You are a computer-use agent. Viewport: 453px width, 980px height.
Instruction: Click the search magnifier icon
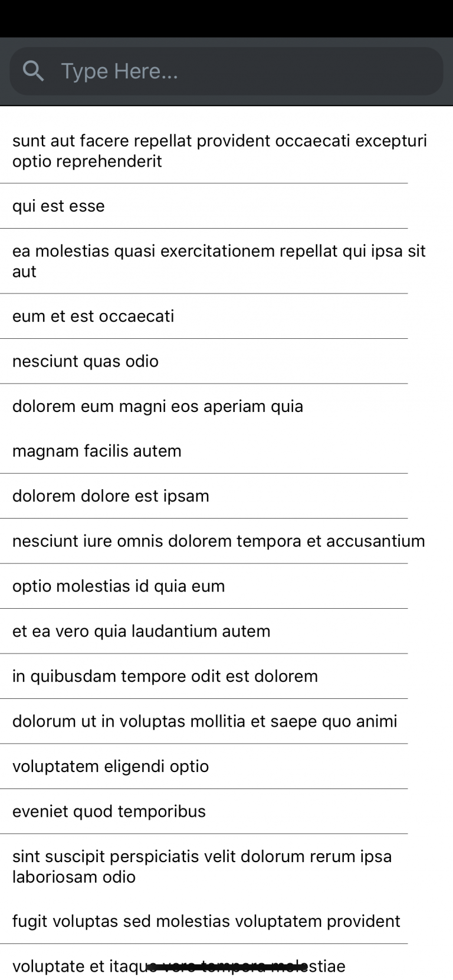tap(33, 71)
